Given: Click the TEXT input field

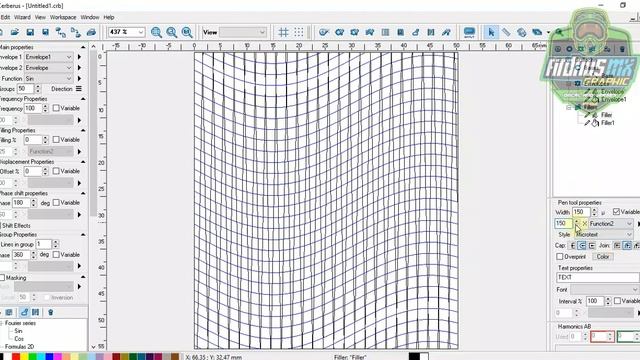Looking at the screenshot, I should pyautogui.click(x=598, y=277).
